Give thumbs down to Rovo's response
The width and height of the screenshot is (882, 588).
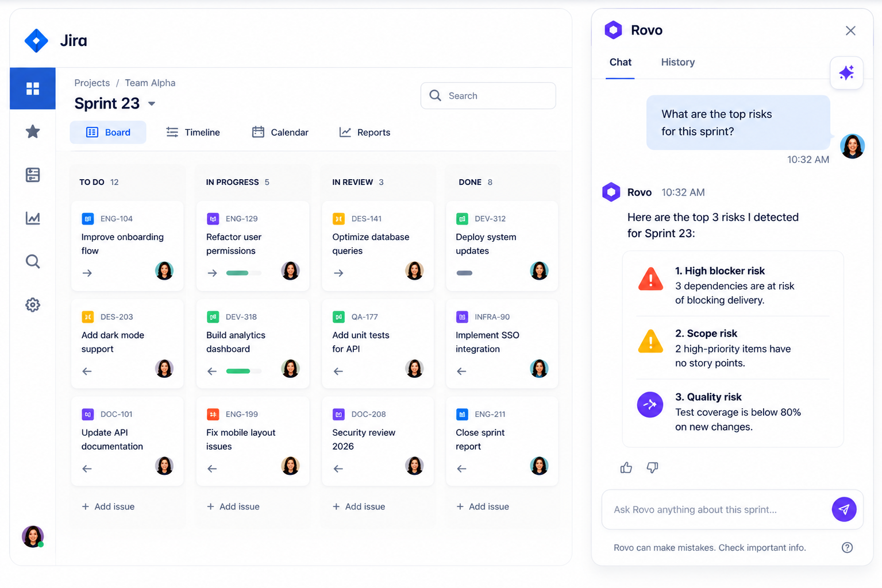click(x=652, y=468)
